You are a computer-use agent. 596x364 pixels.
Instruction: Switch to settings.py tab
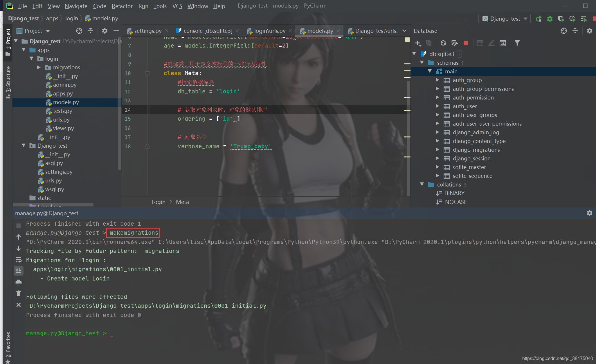[148, 31]
